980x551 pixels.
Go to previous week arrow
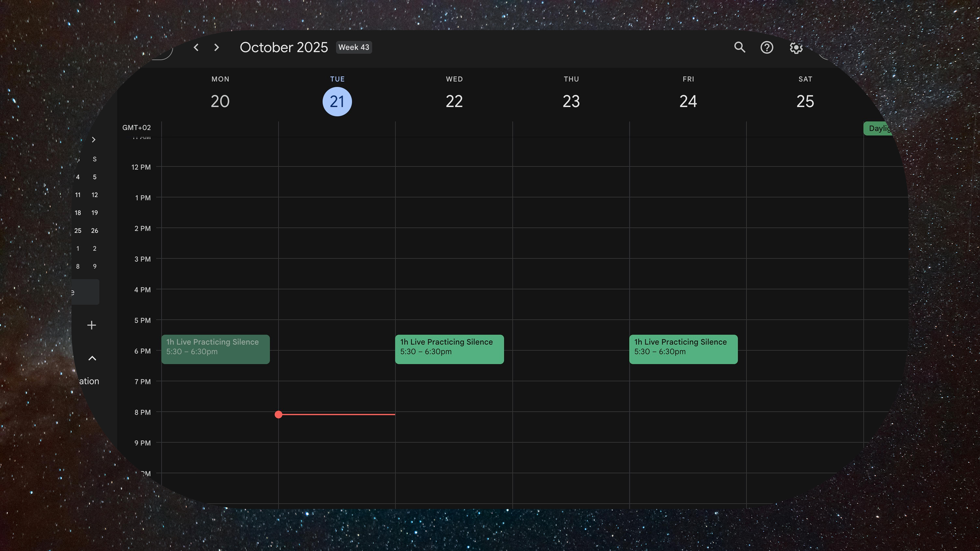click(196, 48)
